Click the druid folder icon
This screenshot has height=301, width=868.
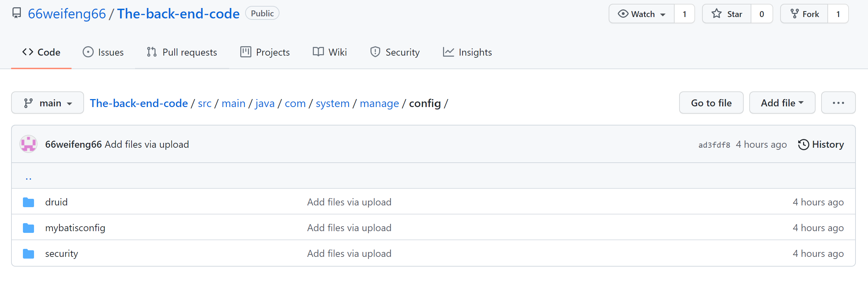pos(28,202)
